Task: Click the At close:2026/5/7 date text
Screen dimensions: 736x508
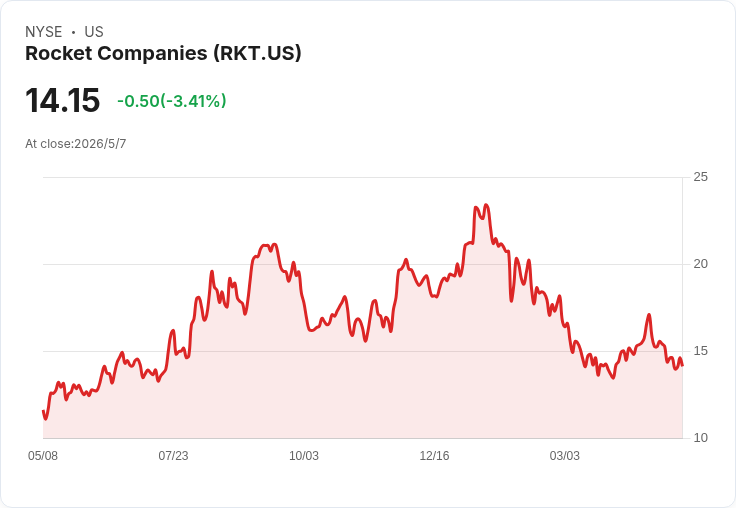Action: (x=76, y=144)
